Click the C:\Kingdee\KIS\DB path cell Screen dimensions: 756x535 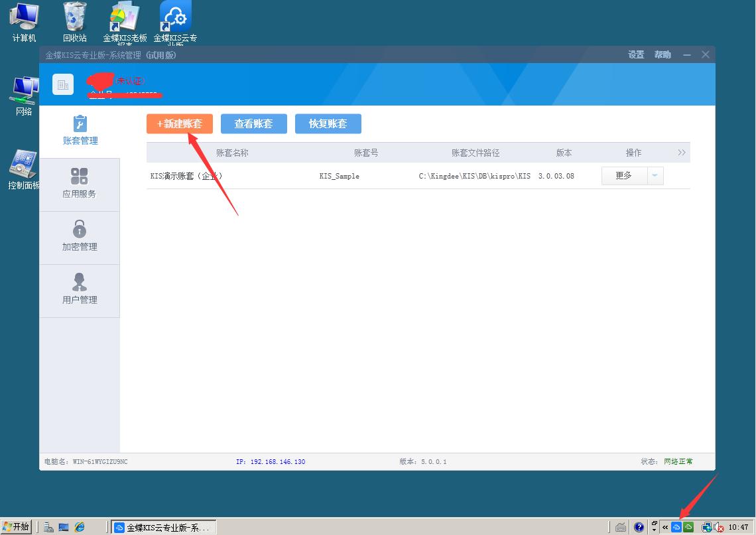pyautogui.click(x=474, y=176)
